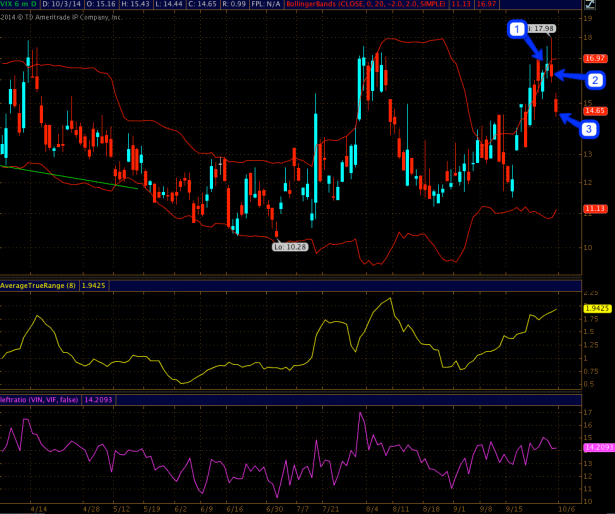Viewport: 615px width, 514px height.
Task: Click the blue annotation marker numbered 3
Action: (588, 129)
